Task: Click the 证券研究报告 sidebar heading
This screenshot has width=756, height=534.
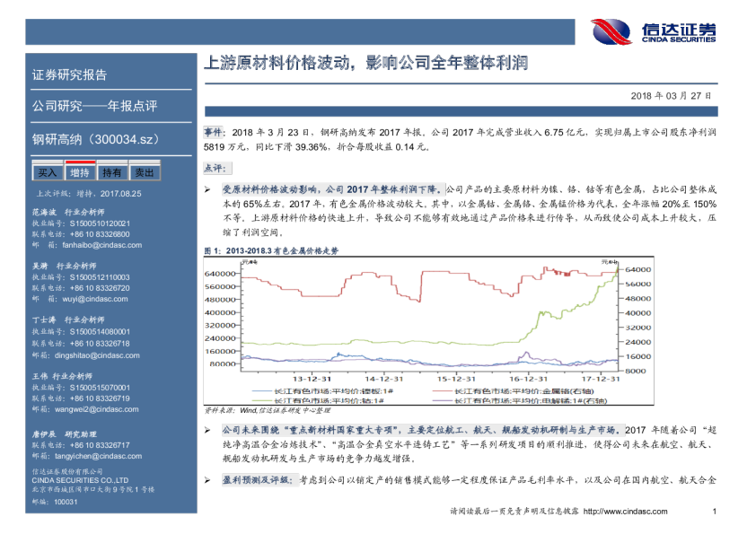Action: [x=69, y=74]
